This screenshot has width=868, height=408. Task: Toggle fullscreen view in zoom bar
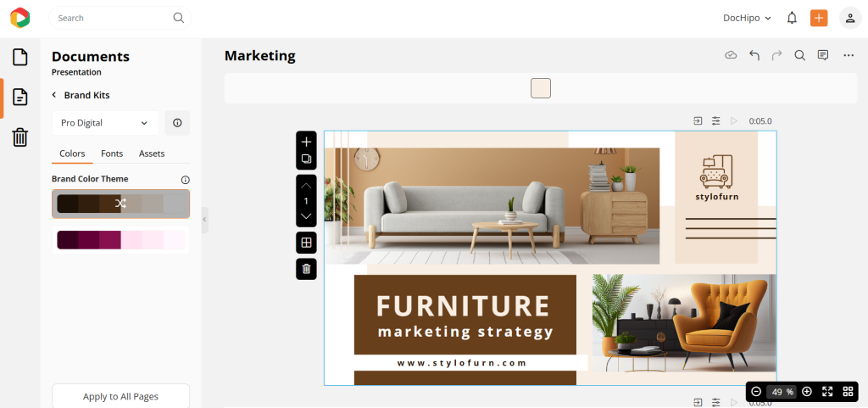tap(827, 391)
